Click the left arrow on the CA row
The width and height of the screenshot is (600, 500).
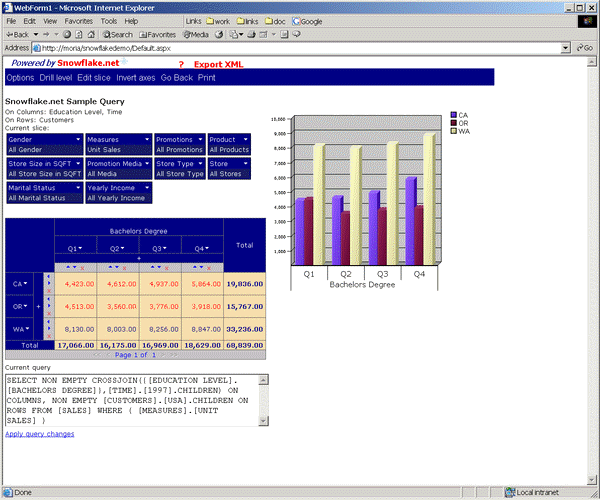tap(49, 276)
